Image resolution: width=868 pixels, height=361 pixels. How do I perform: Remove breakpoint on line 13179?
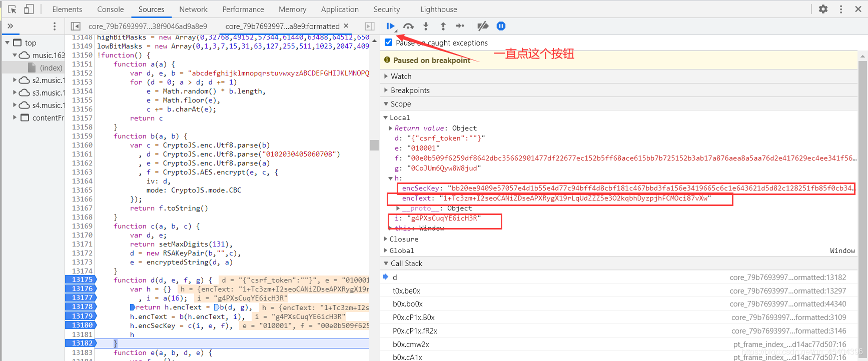pos(81,316)
